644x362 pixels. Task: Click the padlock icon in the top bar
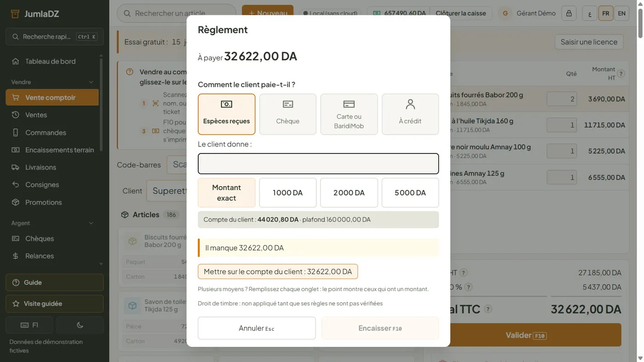[569, 13]
